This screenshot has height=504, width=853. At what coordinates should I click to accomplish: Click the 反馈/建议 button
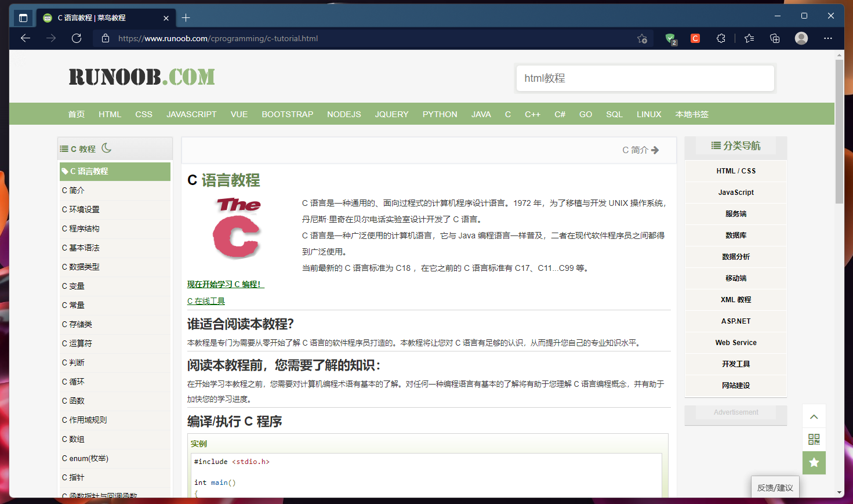tap(775, 487)
